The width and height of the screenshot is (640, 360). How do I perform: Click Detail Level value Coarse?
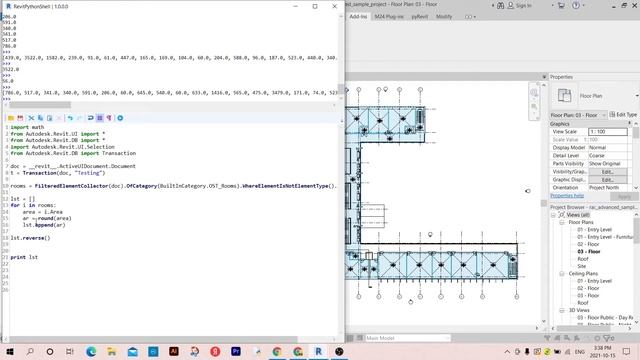click(608, 156)
